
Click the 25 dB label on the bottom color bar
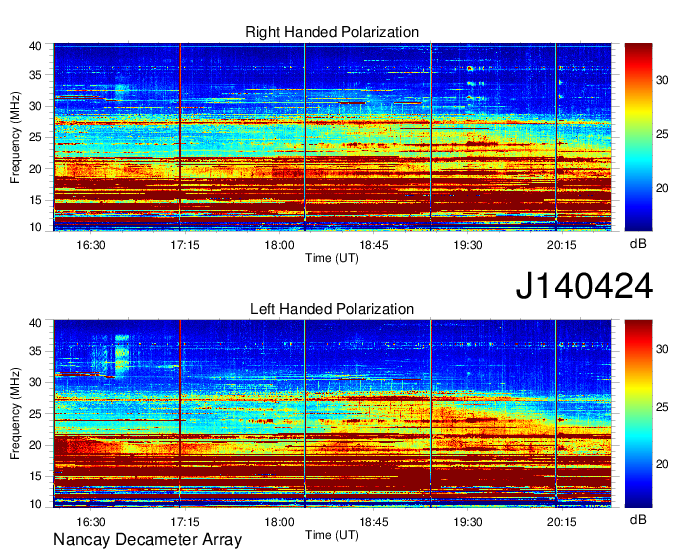(662, 407)
